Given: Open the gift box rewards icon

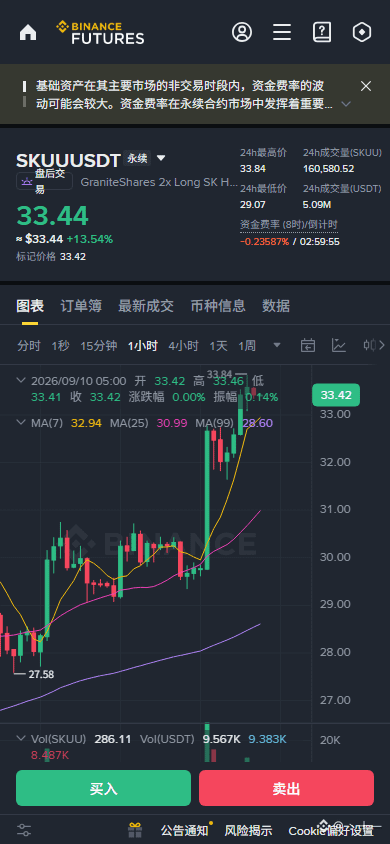Looking at the screenshot, I should 135,829.
